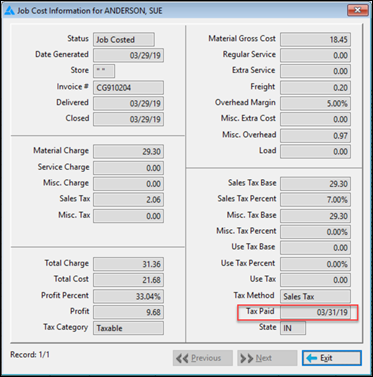Select the Misc. Overhead value 0.97
Image resolution: width=373 pixels, height=377 pixels.
[315, 136]
